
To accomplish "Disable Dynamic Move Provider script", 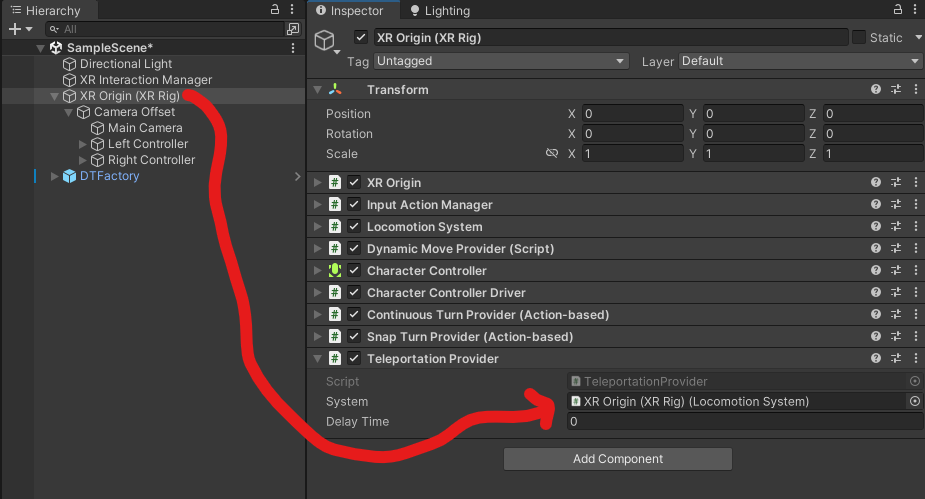I will tap(354, 248).
